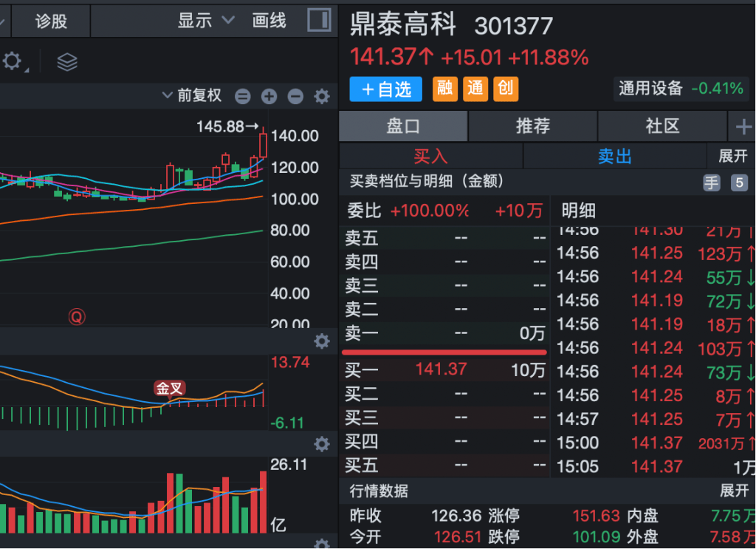Image resolution: width=756 pixels, height=549 pixels.
Task: Click the 买入 buy button
Action: (430, 156)
